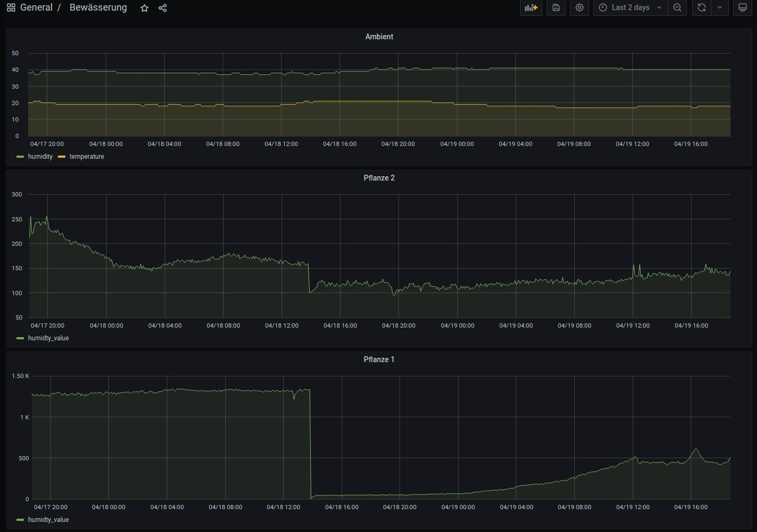Click the 1.50 K axis label in Pflanze 1
The height and width of the screenshot is (532, 757).
(x=21, y=376)
